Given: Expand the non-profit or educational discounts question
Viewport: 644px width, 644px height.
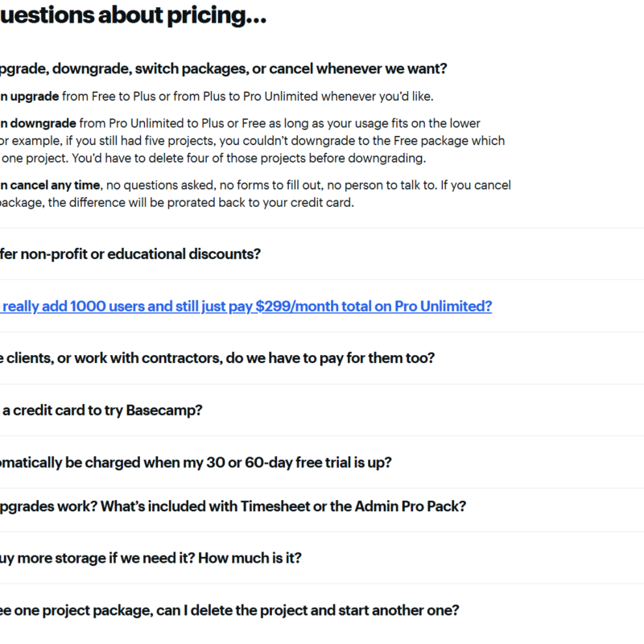Looking at the screenshot, I should 129,254.
